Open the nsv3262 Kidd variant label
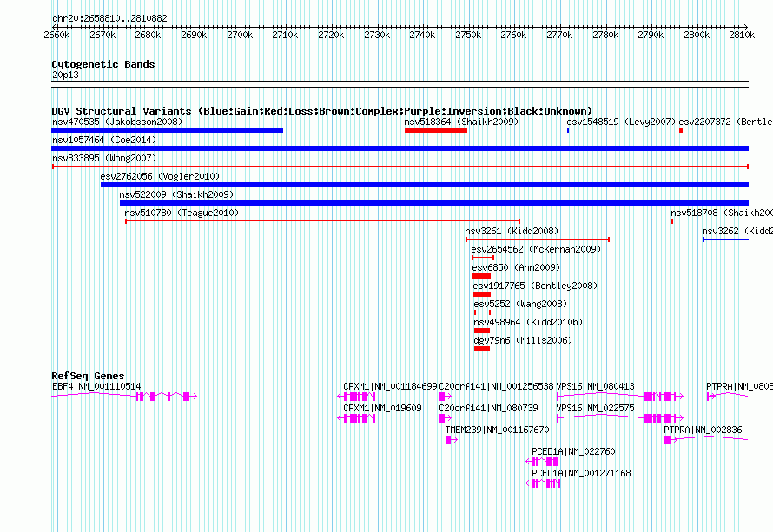 [737, 231]
